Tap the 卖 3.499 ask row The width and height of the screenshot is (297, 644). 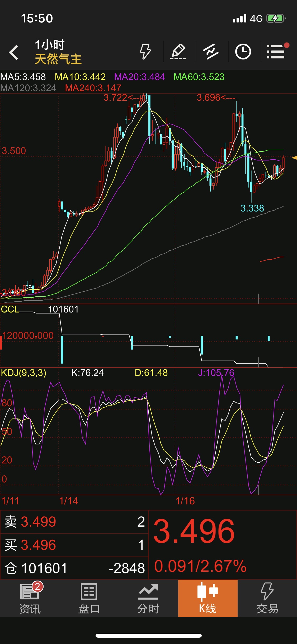coord(74,522)
